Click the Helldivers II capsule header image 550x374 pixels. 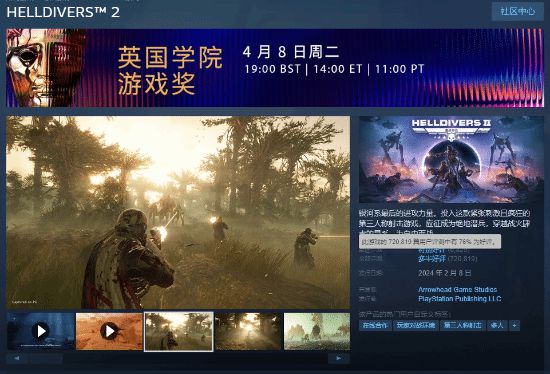click(x=451, y=160)
